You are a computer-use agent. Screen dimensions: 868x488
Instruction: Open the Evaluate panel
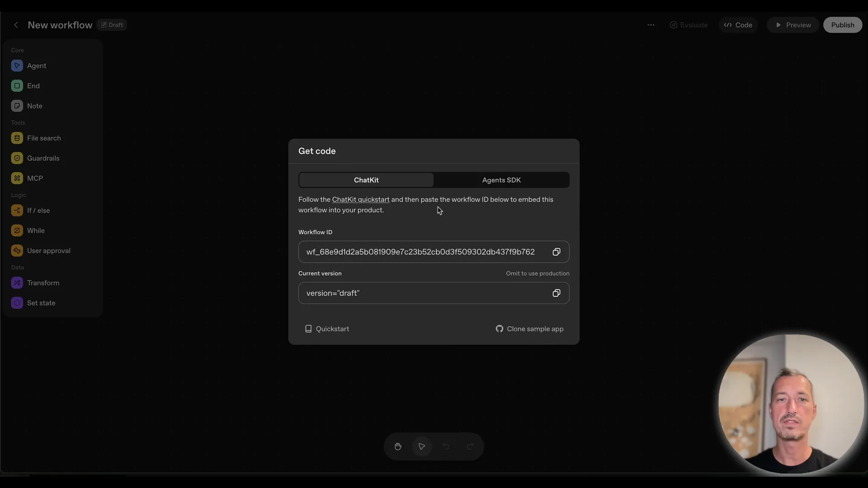(x=688, y=25)
